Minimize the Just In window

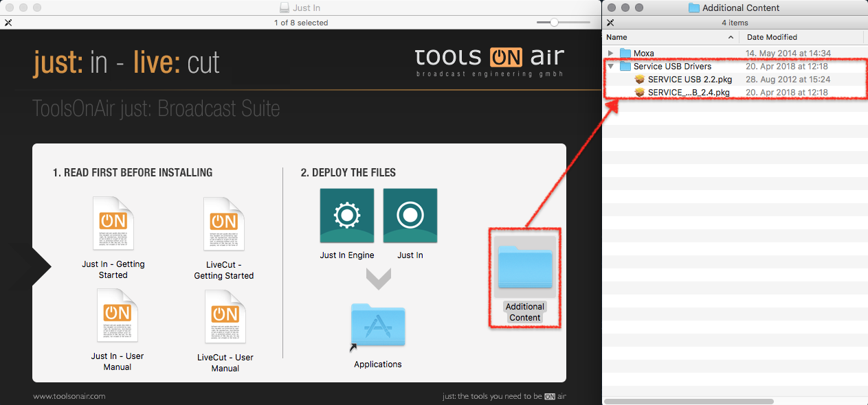click(x=22, y=8)
